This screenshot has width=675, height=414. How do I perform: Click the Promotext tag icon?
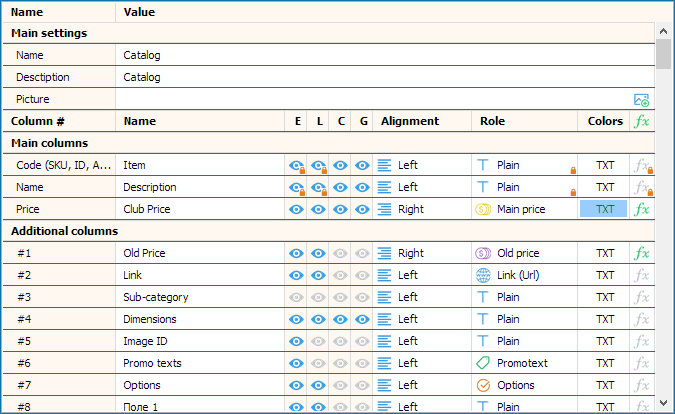[483, 364]
